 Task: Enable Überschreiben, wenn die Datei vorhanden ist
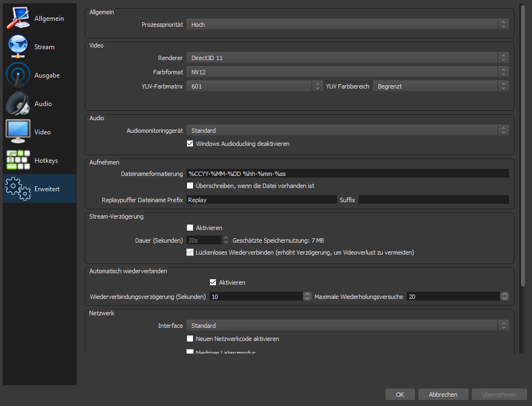click(190, 186)
